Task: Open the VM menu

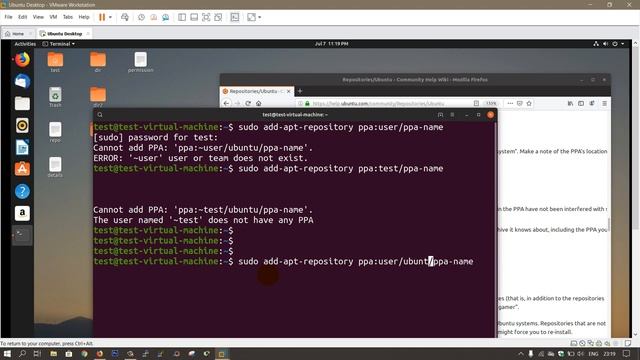Action: click(x=53, y=17)
